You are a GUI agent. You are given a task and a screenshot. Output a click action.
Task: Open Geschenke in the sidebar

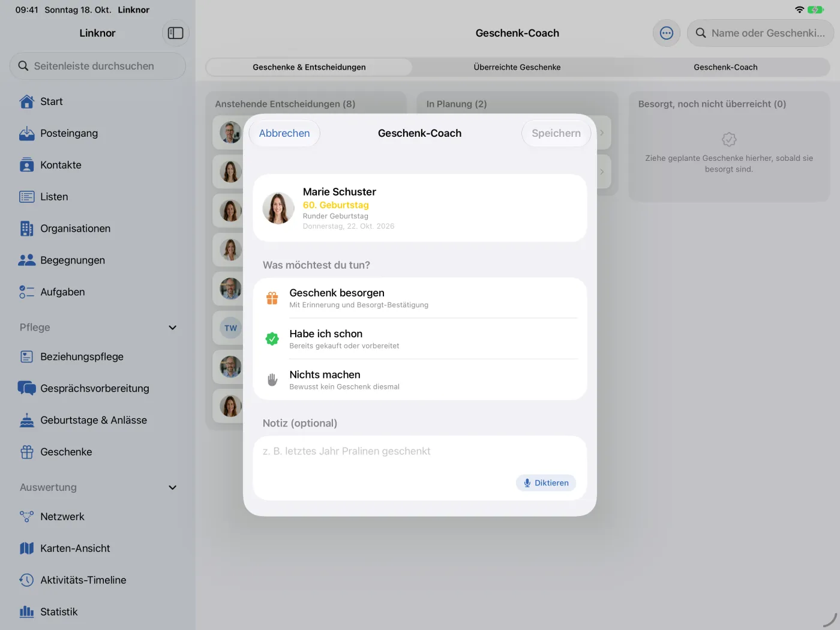coord(98,452)
